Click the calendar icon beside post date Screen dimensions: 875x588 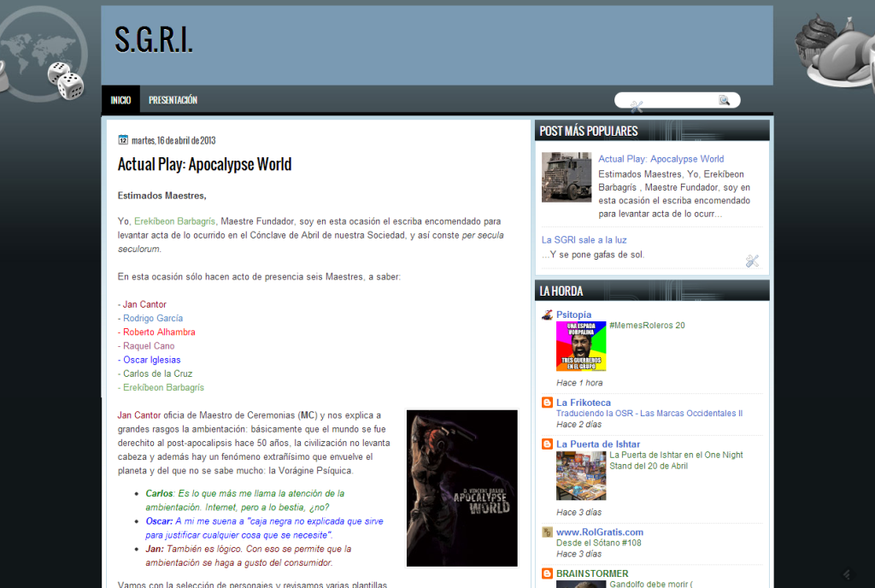pyautogui.click(x=123, y=139)
